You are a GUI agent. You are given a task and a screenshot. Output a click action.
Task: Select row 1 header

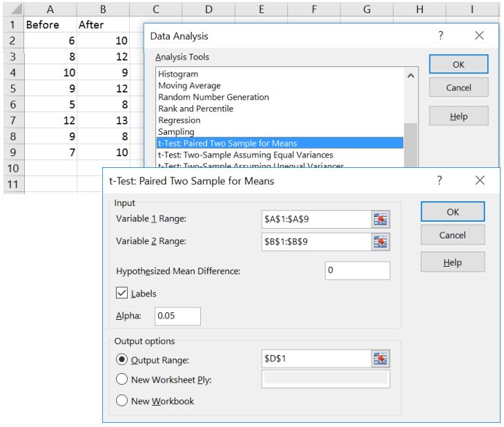[13, 24]
